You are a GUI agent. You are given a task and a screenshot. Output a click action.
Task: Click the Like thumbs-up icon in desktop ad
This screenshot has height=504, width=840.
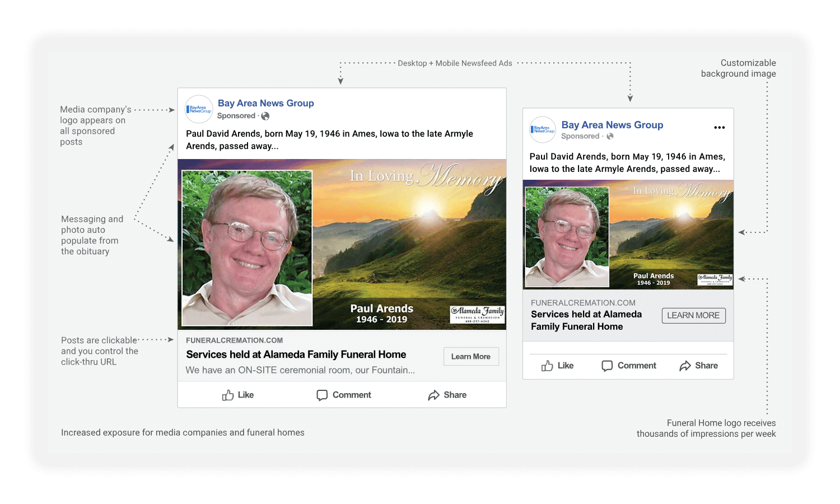(228, 395)
